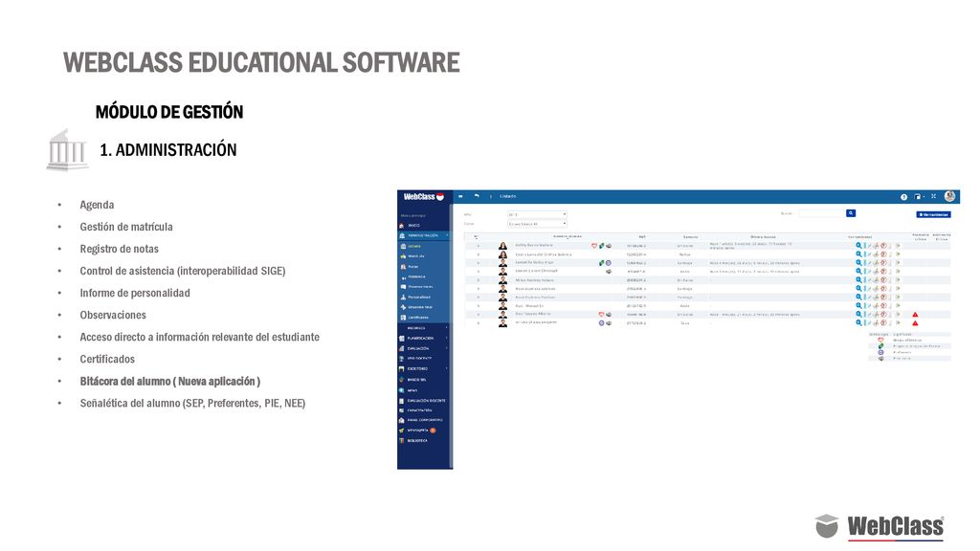Open the Curso dropdown
The width and height of the screenshot is (980, 551).
click(537, 224)
